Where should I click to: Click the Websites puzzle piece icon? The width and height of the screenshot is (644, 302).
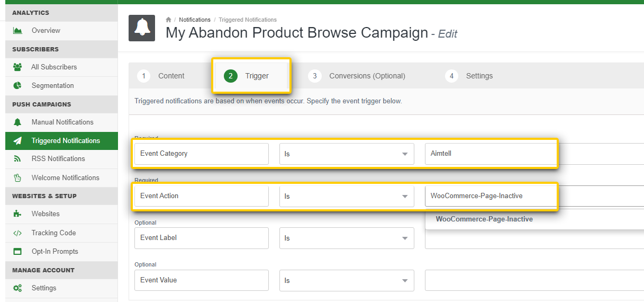pos(17,214)
